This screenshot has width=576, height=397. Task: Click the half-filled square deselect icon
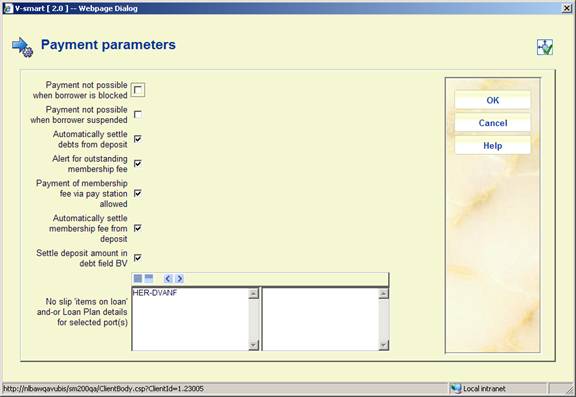(x=149, y=279)
